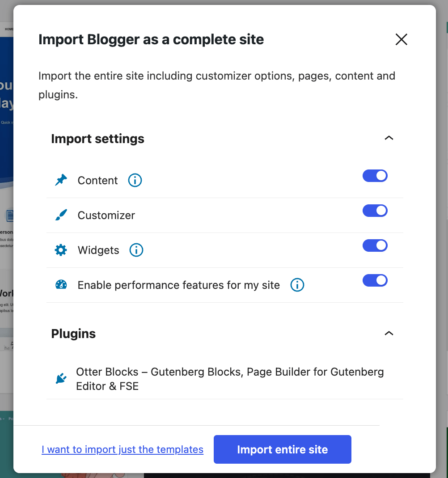Collapse Import settings with its chevron arrow

[389, 138]
